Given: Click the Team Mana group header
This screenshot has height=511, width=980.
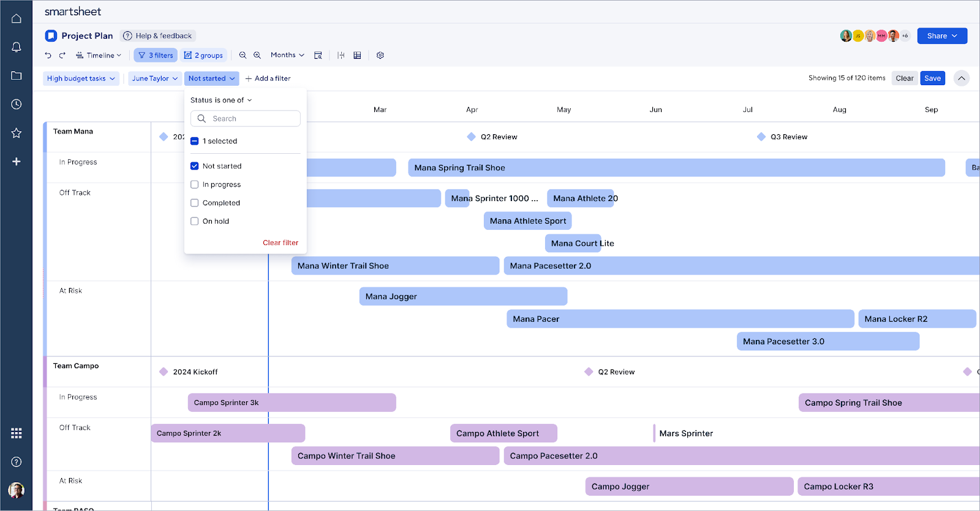Looking at the screenshot, I should (73, 131).
